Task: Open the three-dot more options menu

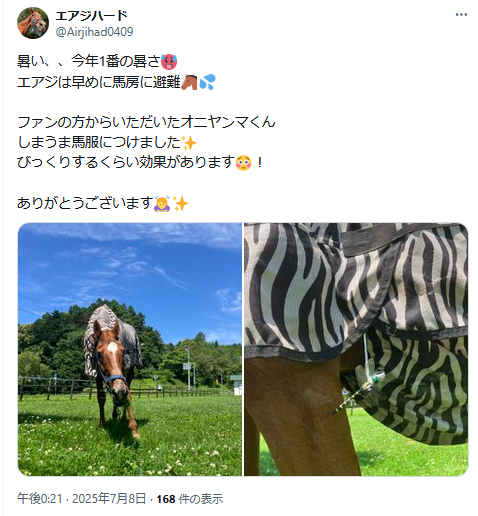Action: tap(461, 15)
